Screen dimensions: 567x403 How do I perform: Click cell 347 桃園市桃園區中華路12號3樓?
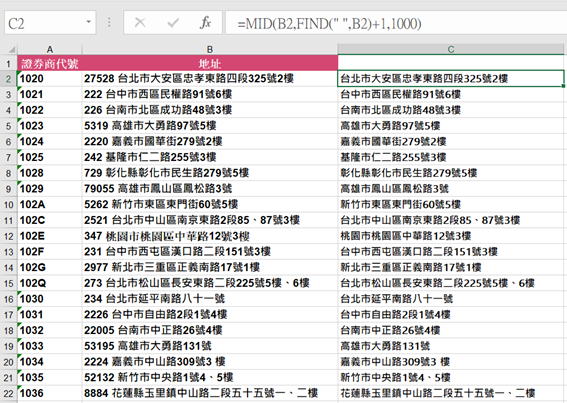click(210, 236)
